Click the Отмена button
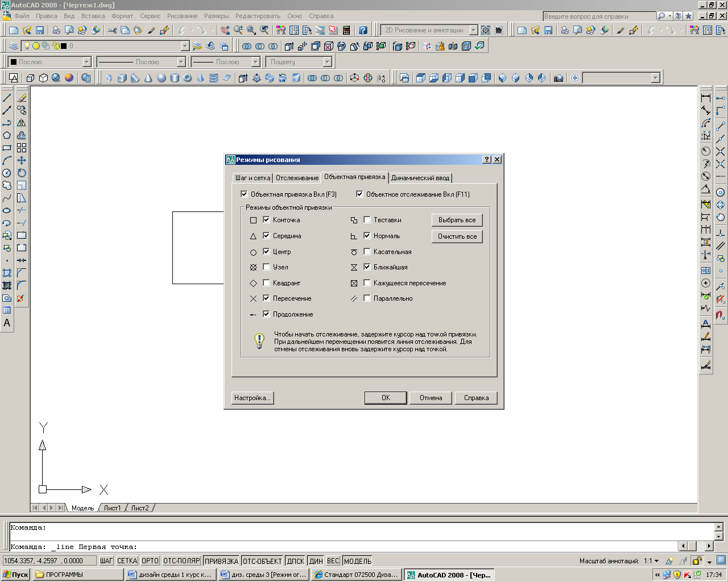728x582 pixels. coord(431,398)
